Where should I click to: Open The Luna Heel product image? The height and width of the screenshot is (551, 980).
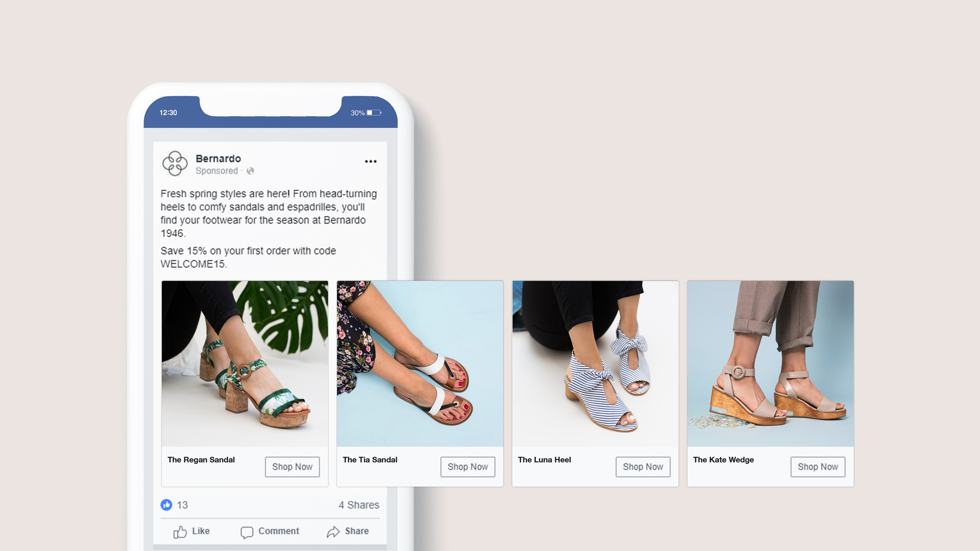[595, 364]
